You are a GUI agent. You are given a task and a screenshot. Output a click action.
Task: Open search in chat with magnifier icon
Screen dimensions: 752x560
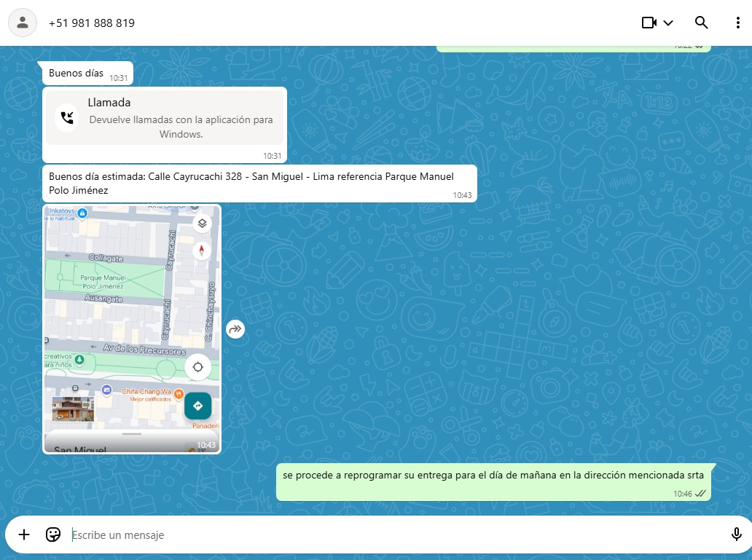(702, 23)
